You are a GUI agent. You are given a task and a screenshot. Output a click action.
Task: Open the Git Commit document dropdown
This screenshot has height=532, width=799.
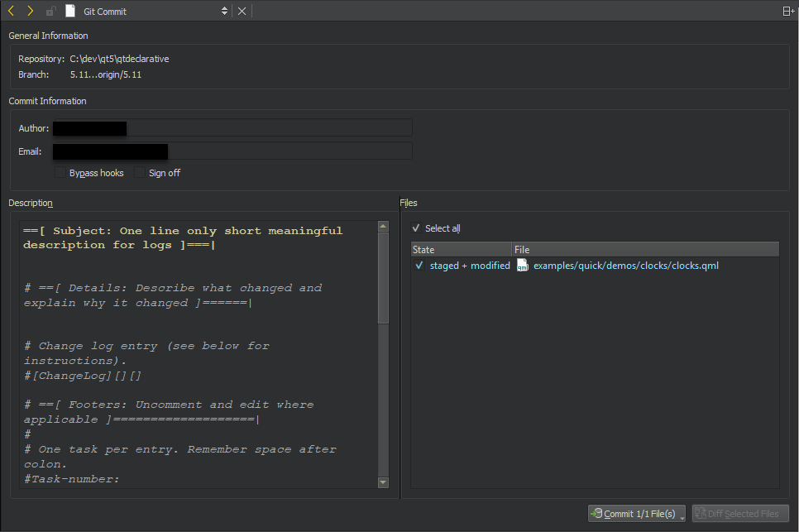(x=224, y=12)
